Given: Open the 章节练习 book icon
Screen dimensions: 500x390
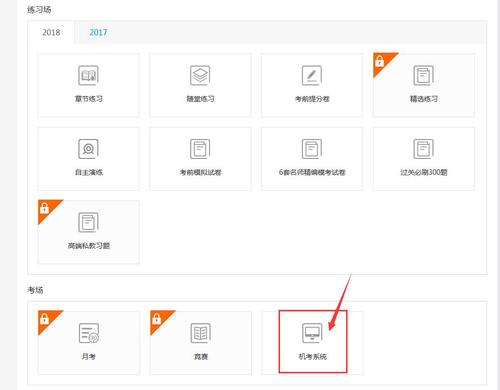Looking at the screenshot, I should click(88, 75).
